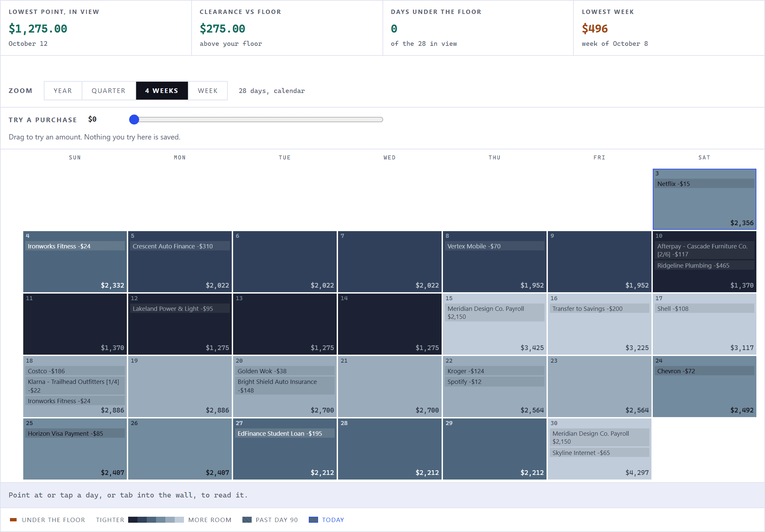Open day 14 cell with $1,275 balance
This screenshot has height=532, width=765.
[389, 324]
